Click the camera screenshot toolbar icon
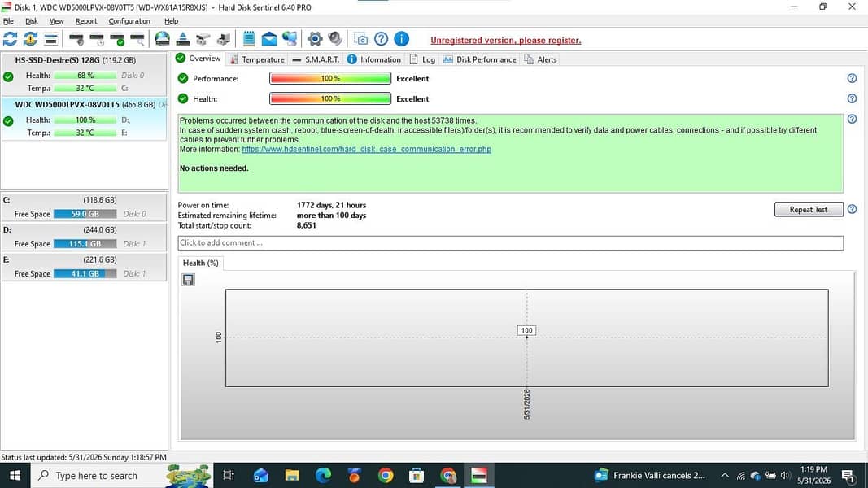The height and width of the screenshot is (488, 868). [x=360, y=39]
